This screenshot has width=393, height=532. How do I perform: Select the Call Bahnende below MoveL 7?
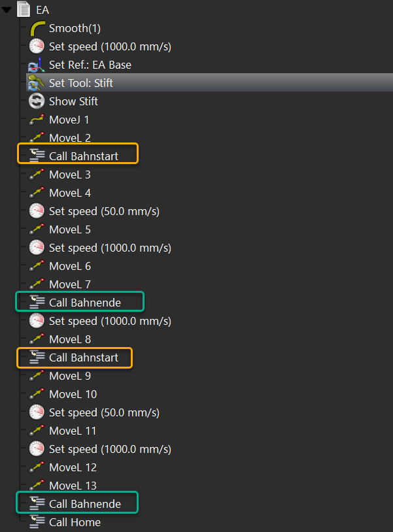[84, 303]
